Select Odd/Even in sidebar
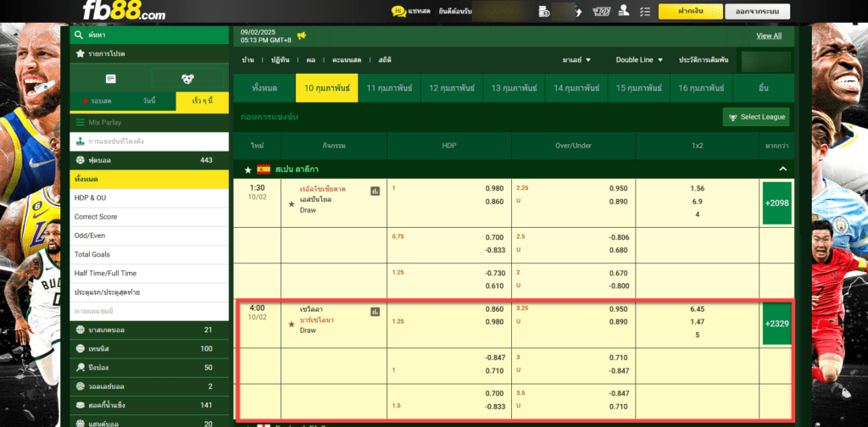 click(x=149, y=236)
